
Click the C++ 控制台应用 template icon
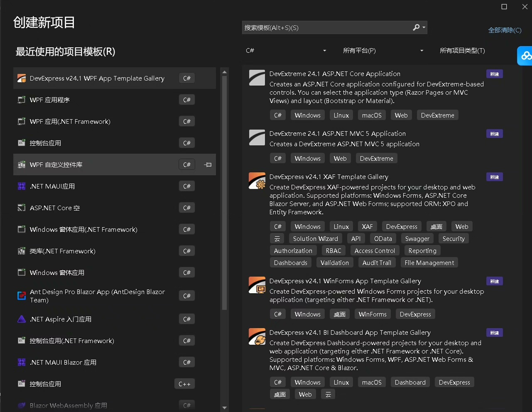tap(22, 384)
